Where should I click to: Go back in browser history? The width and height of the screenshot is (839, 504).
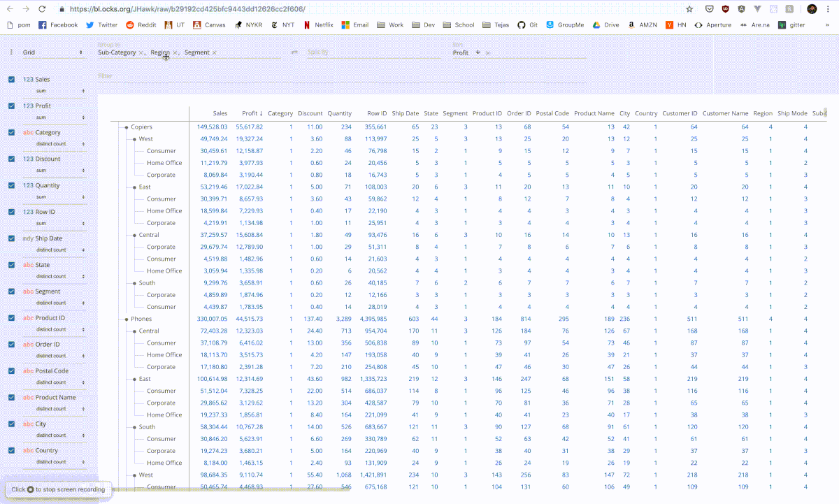(10, 9)
